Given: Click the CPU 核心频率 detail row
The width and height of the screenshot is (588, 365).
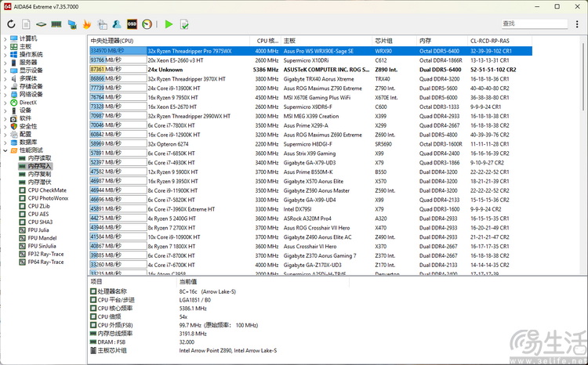Looking at the screenshot, I should (219, 309).
